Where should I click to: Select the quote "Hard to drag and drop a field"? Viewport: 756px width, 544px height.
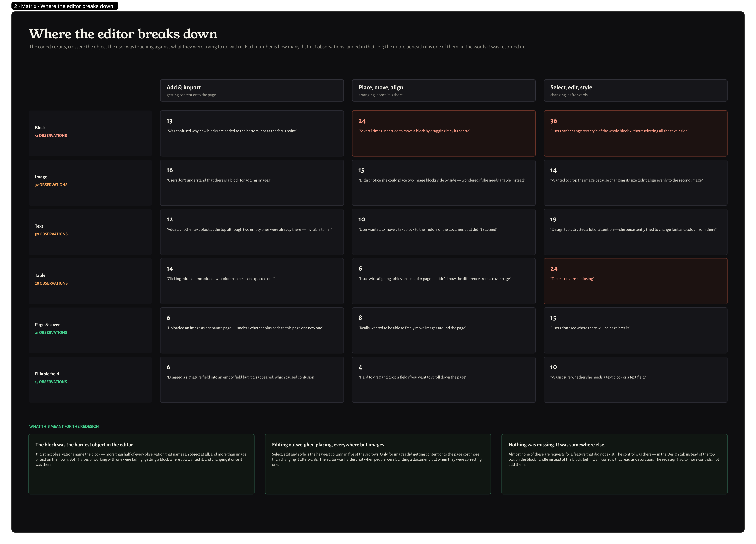tap(412, 377)
